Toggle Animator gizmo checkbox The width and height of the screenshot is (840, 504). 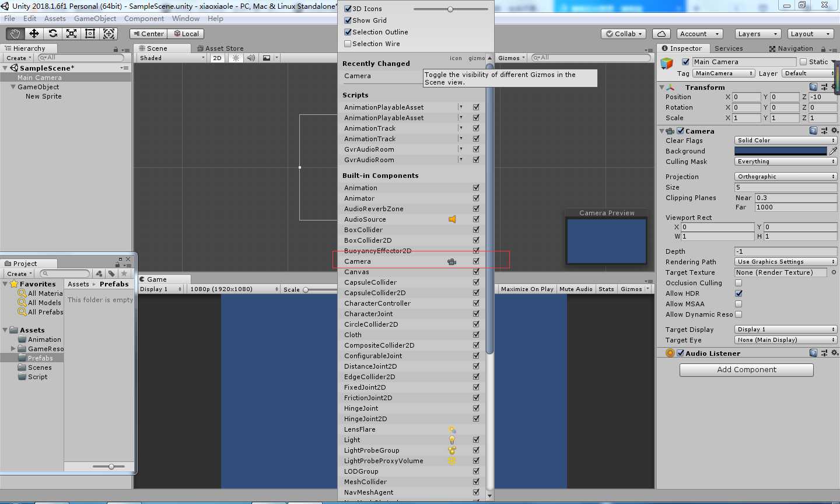point(476,198)
